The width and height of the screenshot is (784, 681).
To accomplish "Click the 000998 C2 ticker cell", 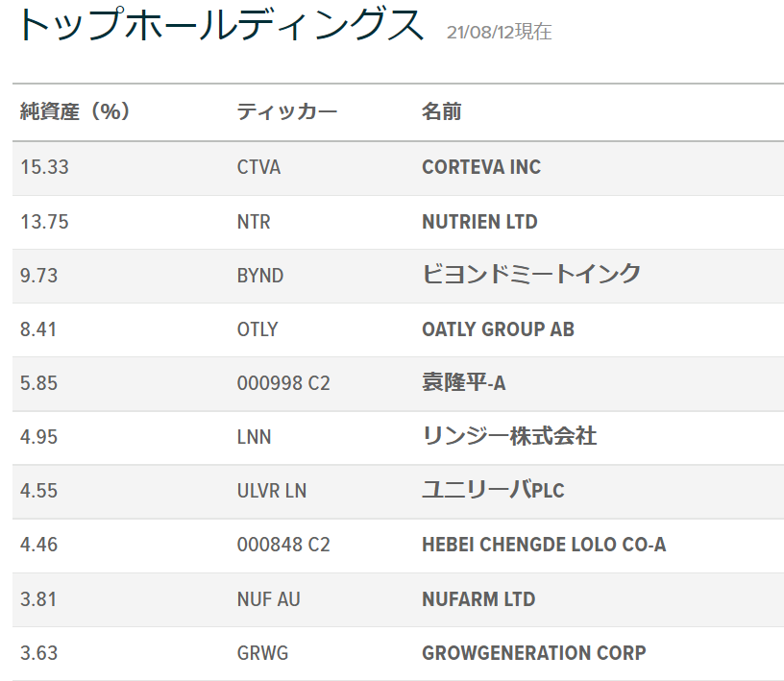I will point(283,383).
